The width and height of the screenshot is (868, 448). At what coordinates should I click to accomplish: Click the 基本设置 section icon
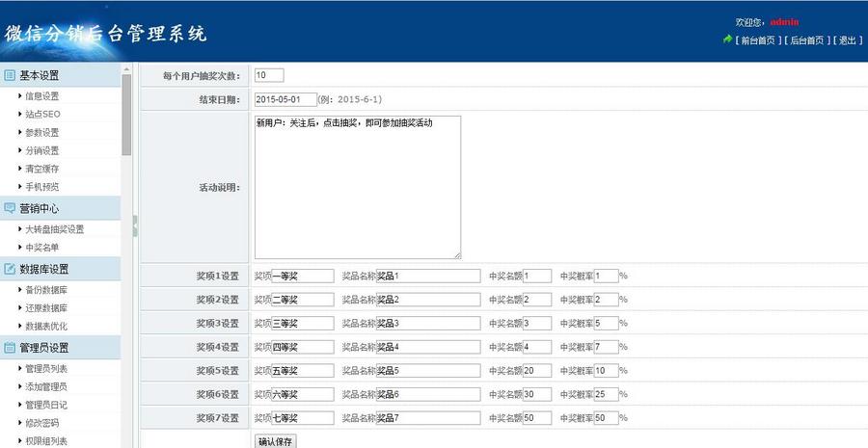(x=10, y=75)
